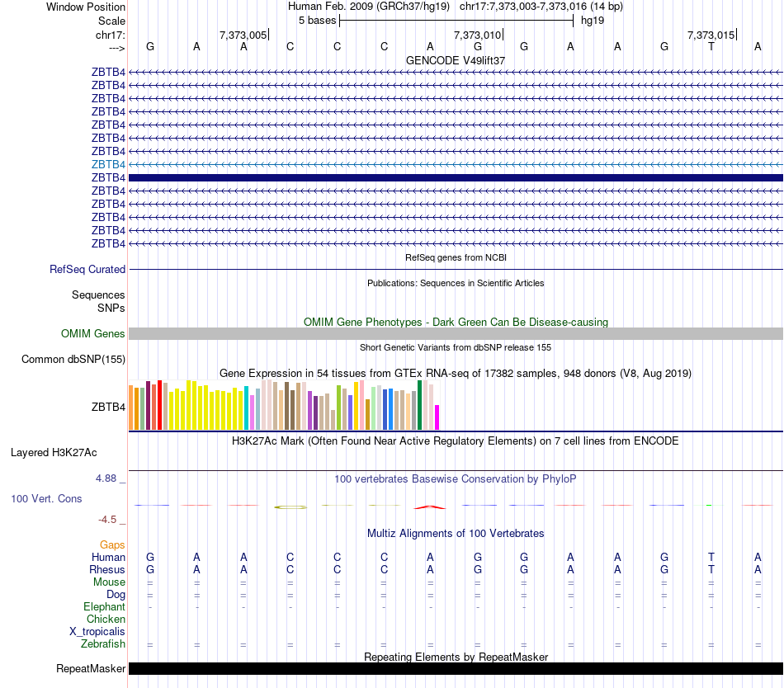Click the orange Gaps label in Multiz track

click(112, 544)
